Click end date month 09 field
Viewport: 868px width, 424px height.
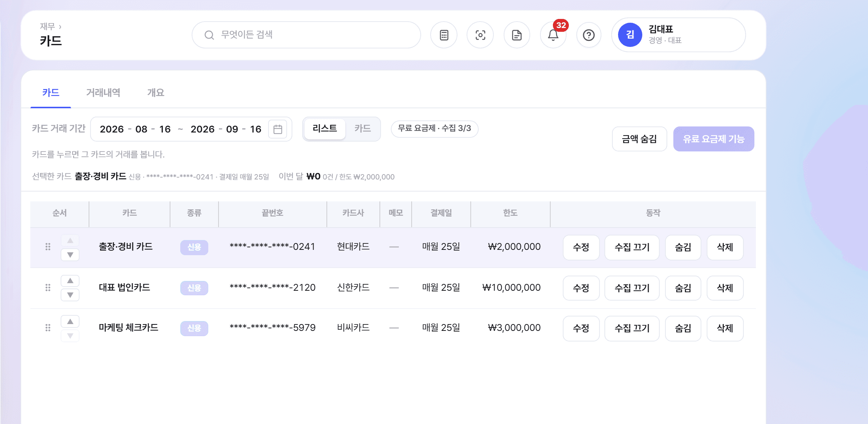[x=232, y=129]
